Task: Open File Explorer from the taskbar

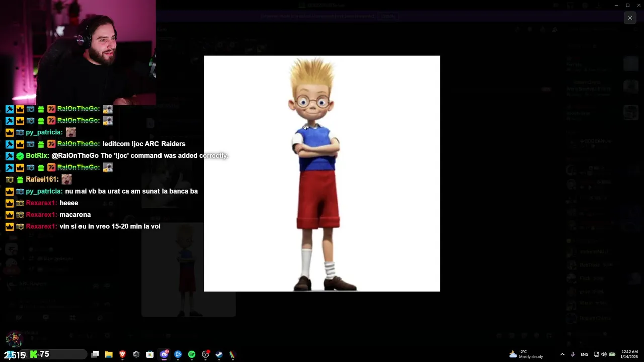Action: [109, 354]
